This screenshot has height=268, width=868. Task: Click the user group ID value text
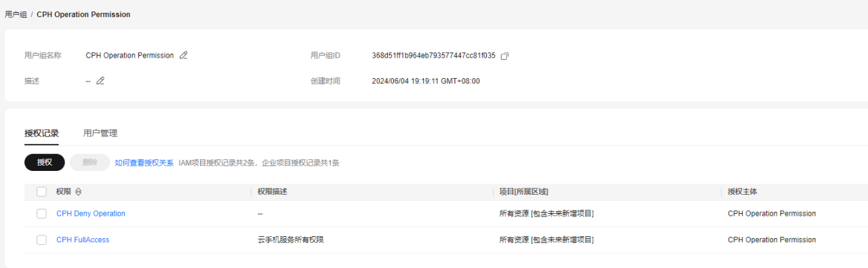(x=434, y=56)
